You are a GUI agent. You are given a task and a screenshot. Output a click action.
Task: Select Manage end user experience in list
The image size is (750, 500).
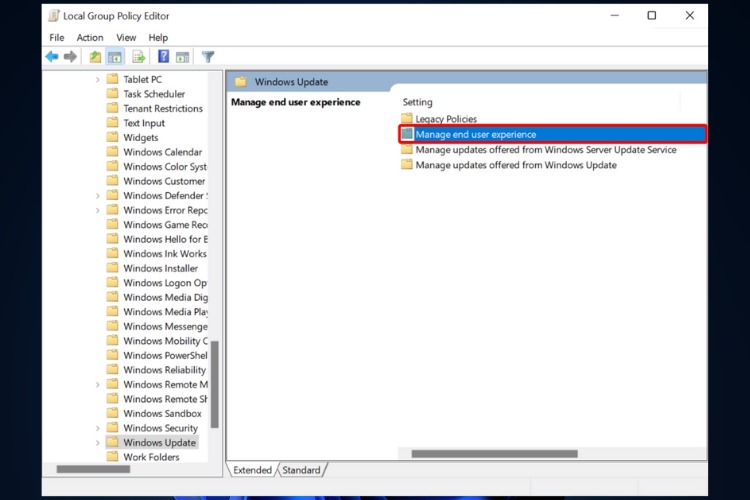coord(552,134)
